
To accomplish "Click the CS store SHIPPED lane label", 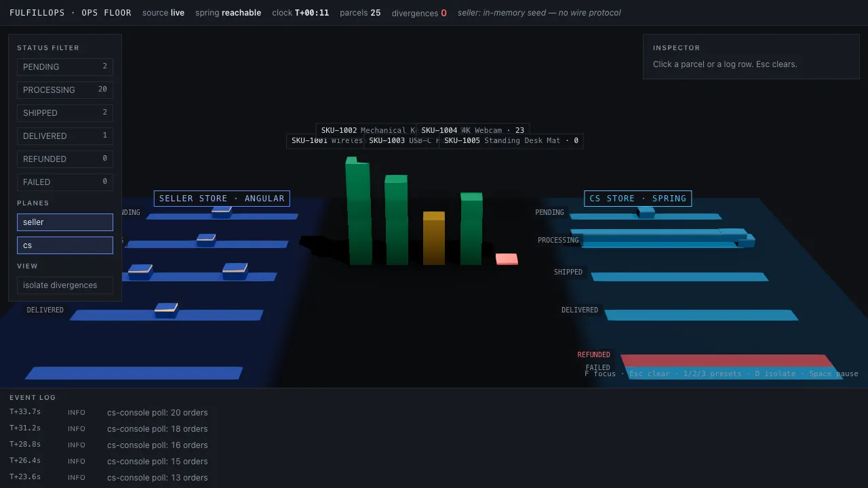I will click(568, 272).
